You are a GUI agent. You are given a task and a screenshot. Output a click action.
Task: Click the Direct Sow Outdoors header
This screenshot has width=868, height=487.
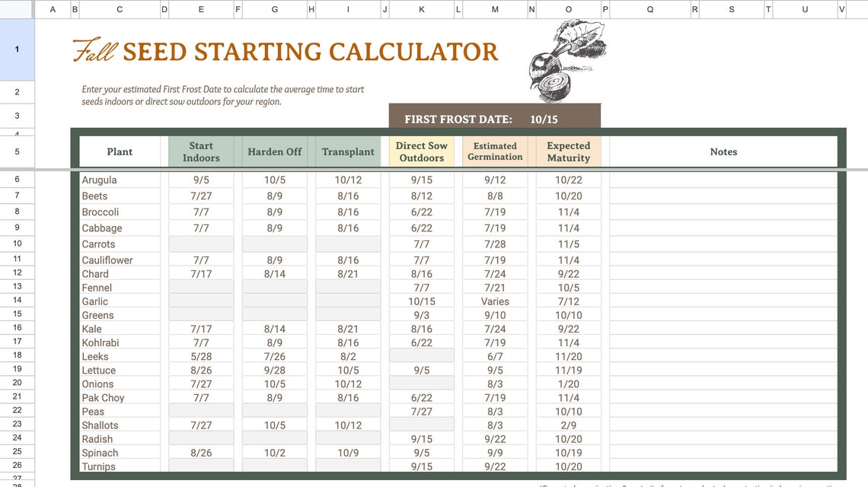point(420,151)
